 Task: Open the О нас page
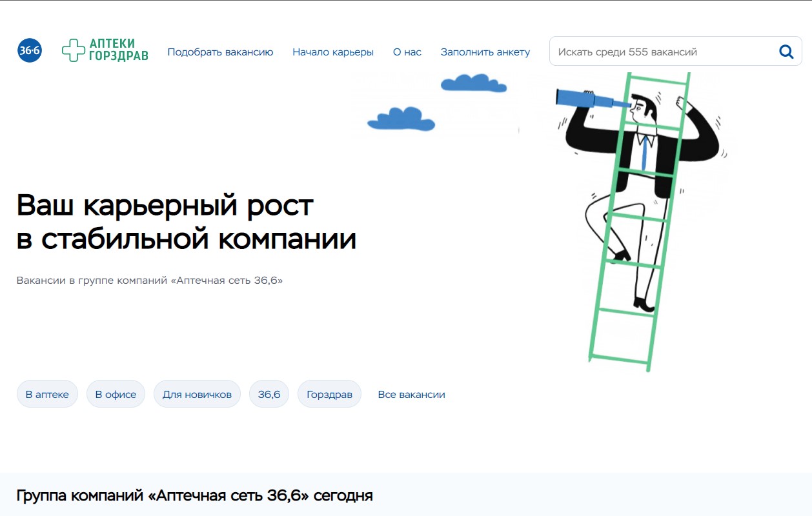click(407, 52)
